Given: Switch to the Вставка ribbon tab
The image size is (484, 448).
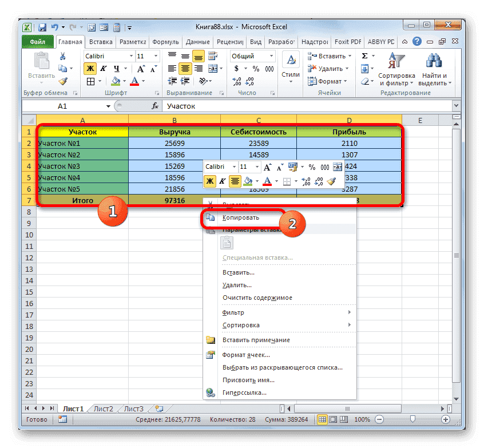Looking at the screenshot, I should [x=100, y=41].
